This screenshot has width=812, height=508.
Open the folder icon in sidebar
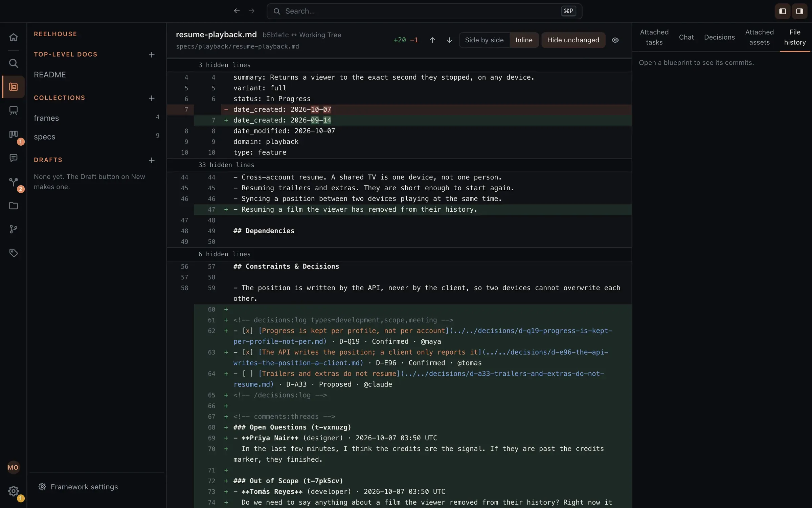(x=13, y=206)
